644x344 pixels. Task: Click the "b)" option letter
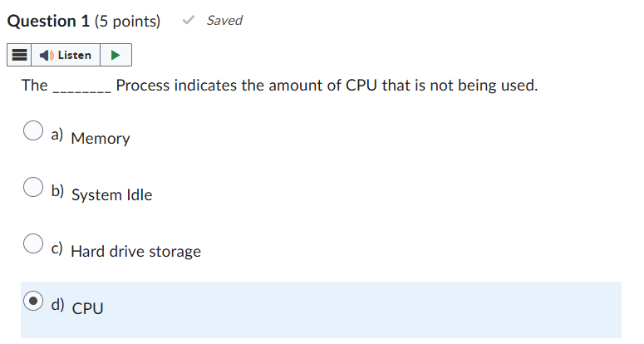57,190
